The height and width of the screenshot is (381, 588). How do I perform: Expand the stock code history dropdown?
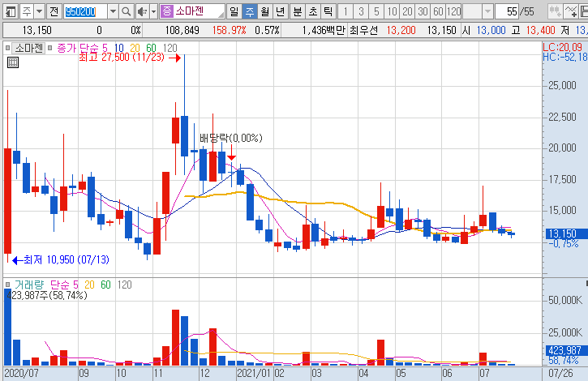coord(113,11)
